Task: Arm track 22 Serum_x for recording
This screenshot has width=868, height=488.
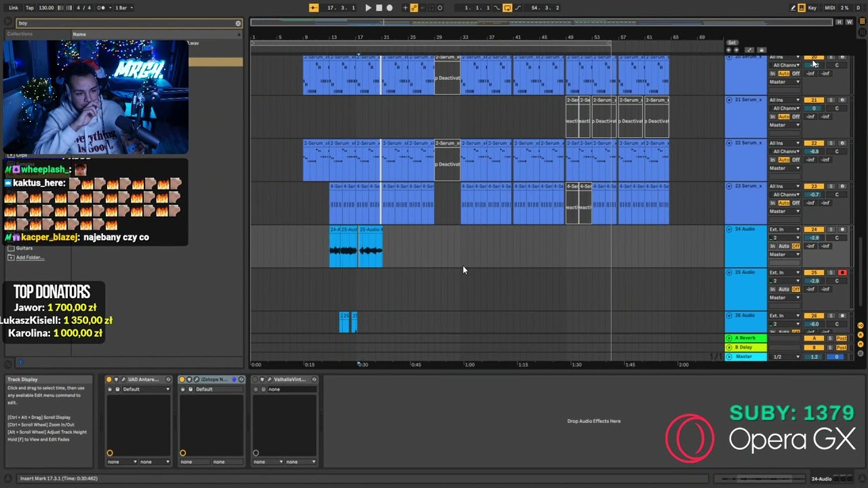Action: pos(842,143)
